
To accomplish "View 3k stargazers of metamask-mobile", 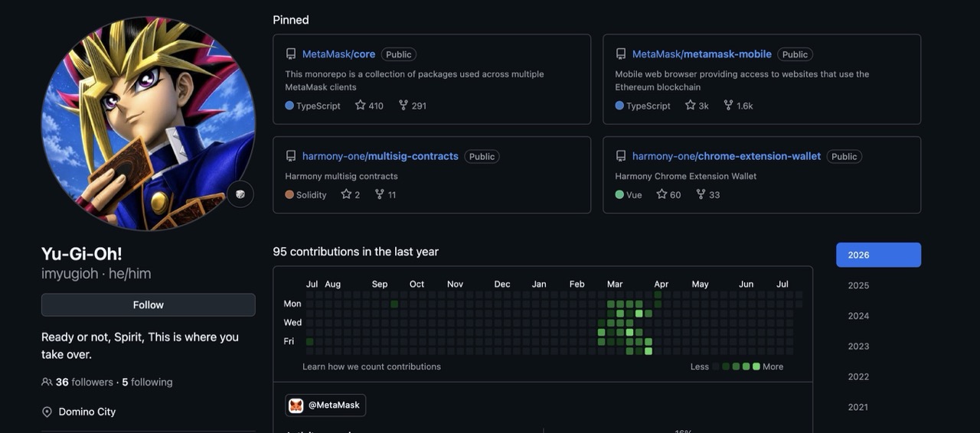I will 697,106.
